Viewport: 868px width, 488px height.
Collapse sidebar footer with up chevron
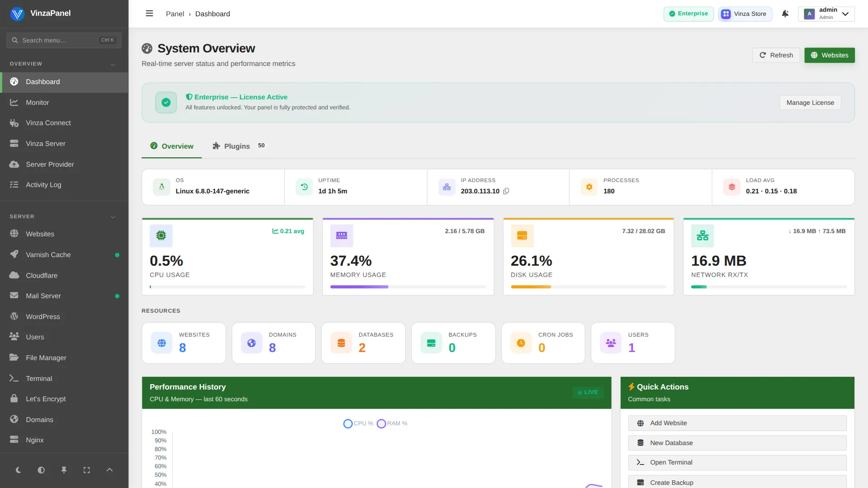click(109, 470)
